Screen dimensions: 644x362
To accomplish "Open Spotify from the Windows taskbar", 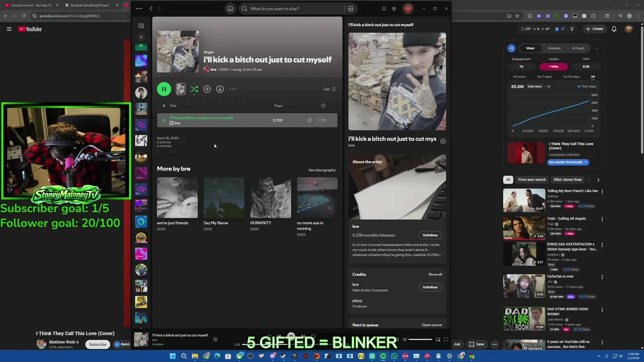I will click(383, 356).
